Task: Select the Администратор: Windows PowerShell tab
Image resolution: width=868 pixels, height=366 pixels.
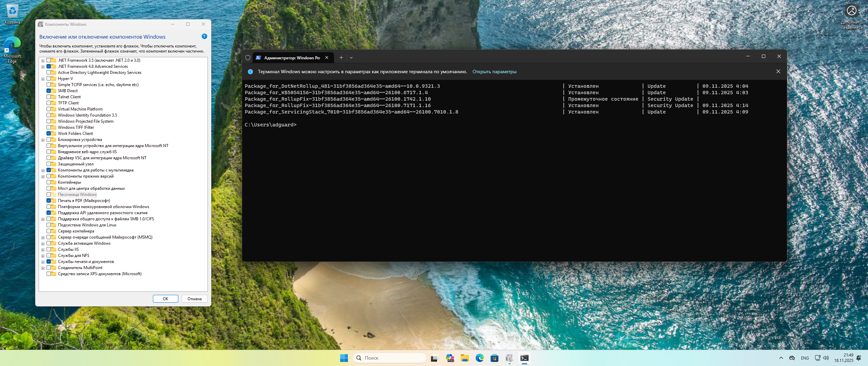Action: point(292,58)
